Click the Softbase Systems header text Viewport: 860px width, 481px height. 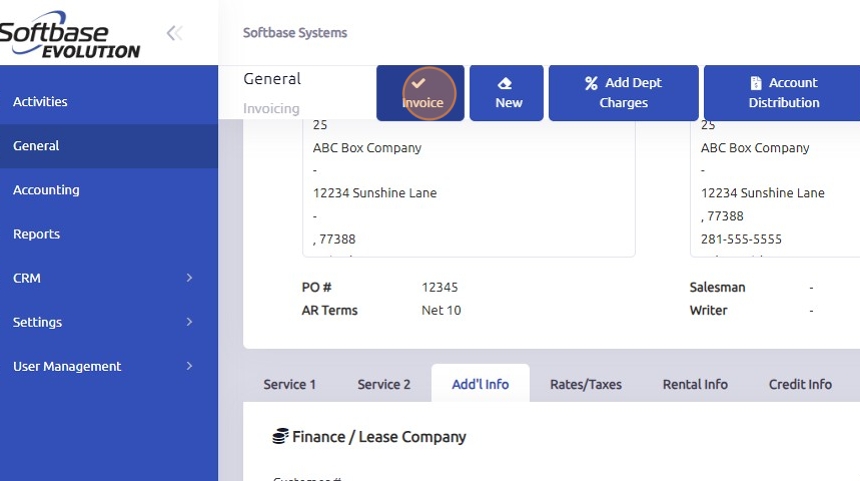click(x=295, y=33)
